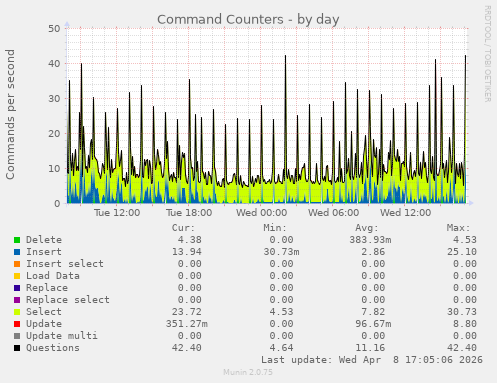Click the Delete legend label
497x383 pixels.
pos(44,240)
